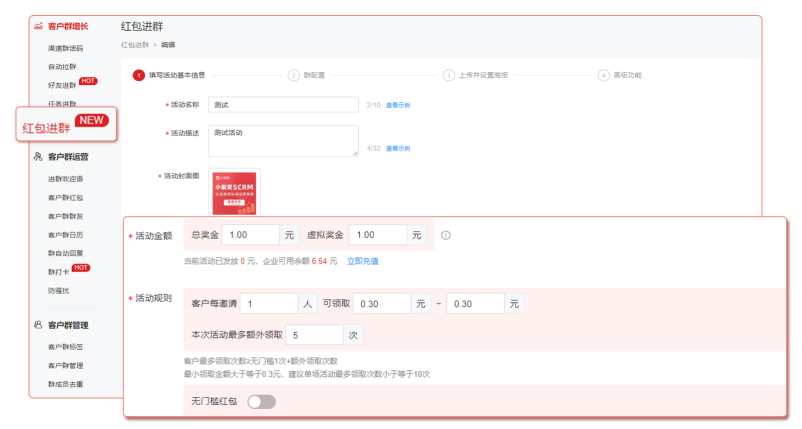Click the 本次活动最多额外领取 input field
Image resolution: width=802 pixels, height=429 pixels.
[x=315, y=334]
